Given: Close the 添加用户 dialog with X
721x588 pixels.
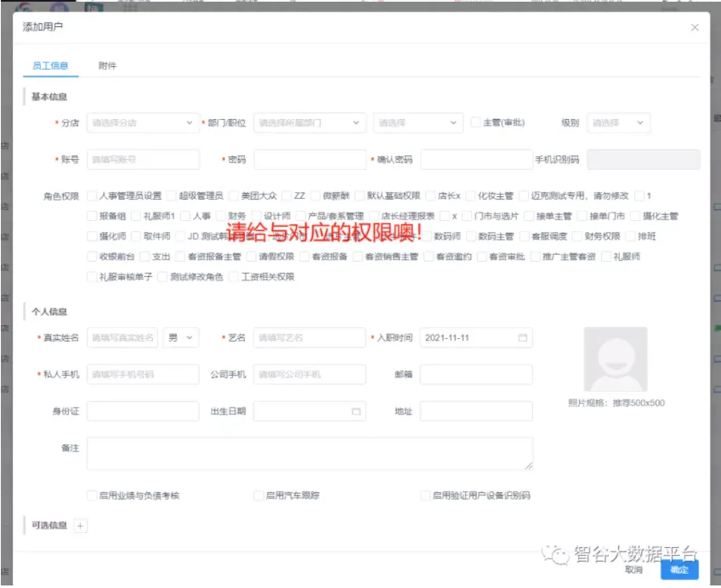Looking at the screenshot, I should (695, 27).
